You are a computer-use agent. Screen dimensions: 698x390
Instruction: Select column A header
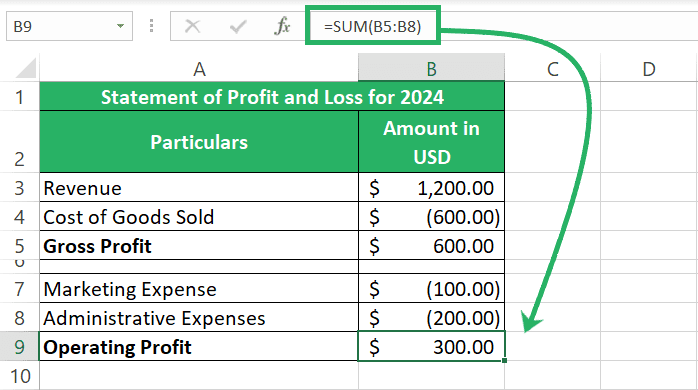tap(199, 69)
